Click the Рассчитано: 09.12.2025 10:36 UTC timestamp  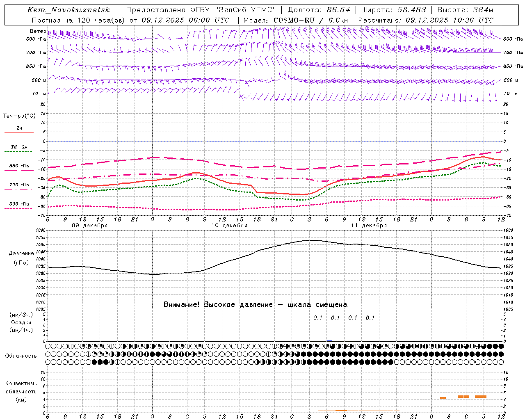tap(426, 20)
